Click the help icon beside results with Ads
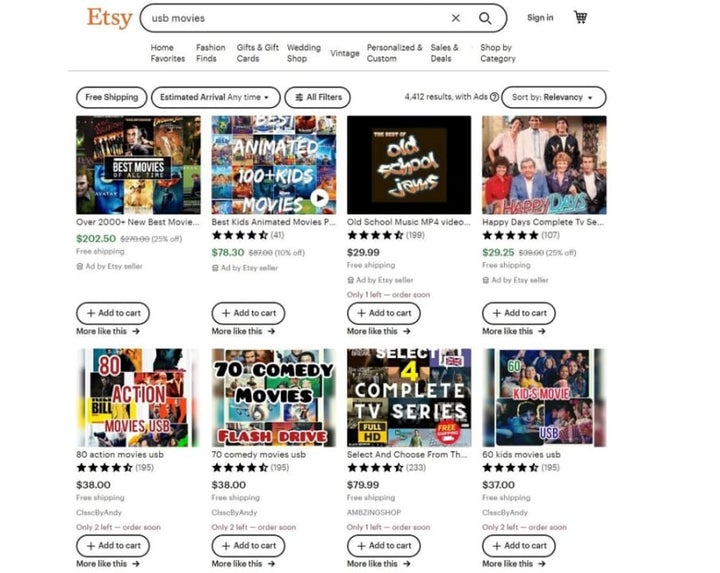 point(494,97)
